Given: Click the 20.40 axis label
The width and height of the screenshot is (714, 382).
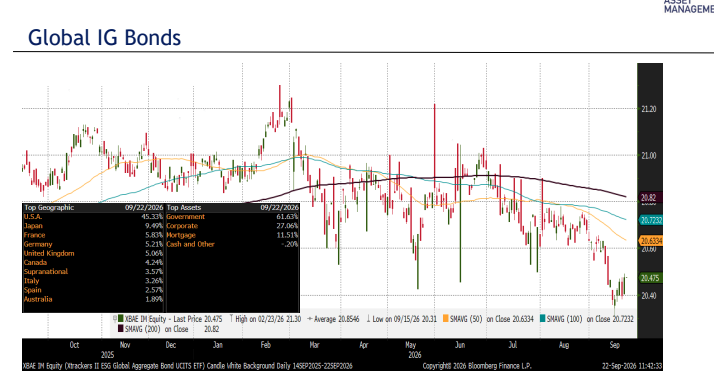Looking at the screenshot, I should pyautogui.click(x=648, y=295).
